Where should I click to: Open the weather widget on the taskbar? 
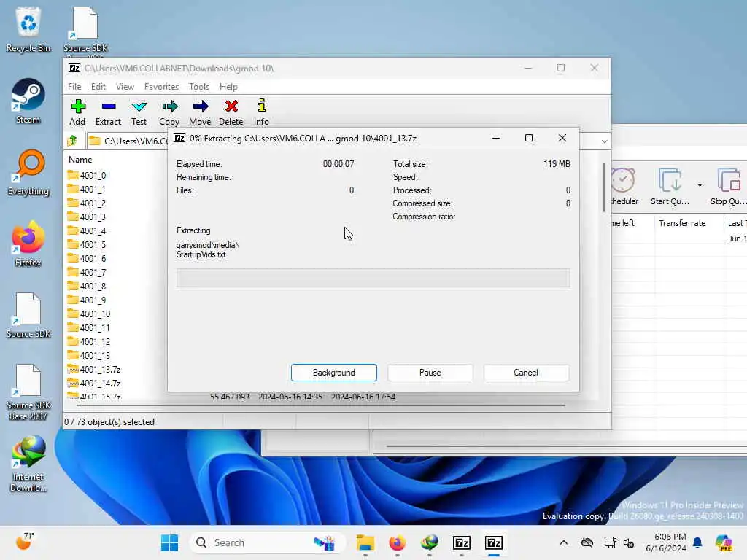point(25,542)
